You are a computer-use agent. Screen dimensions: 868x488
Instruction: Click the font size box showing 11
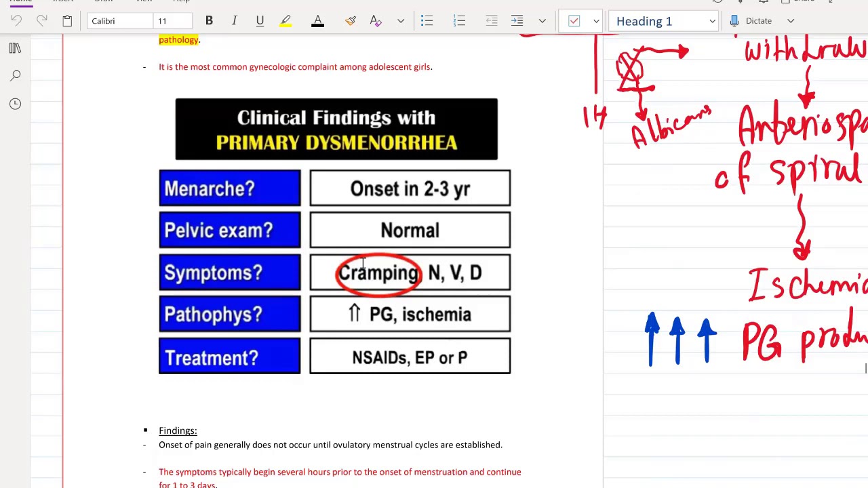point(174,21)
